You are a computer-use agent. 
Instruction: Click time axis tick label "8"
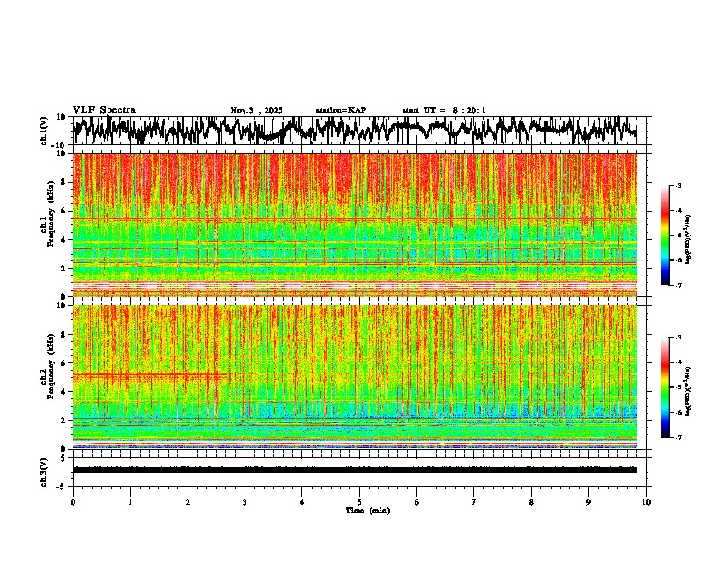point(531,502)
